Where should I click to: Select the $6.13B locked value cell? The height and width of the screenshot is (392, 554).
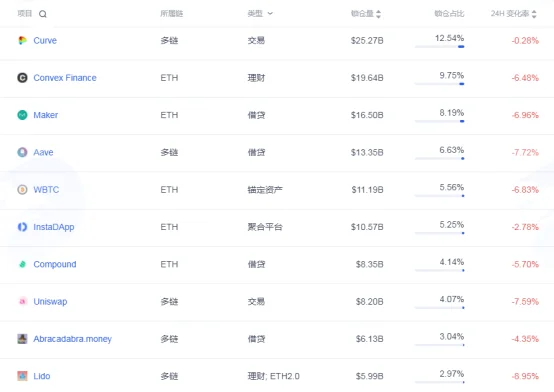370,339
